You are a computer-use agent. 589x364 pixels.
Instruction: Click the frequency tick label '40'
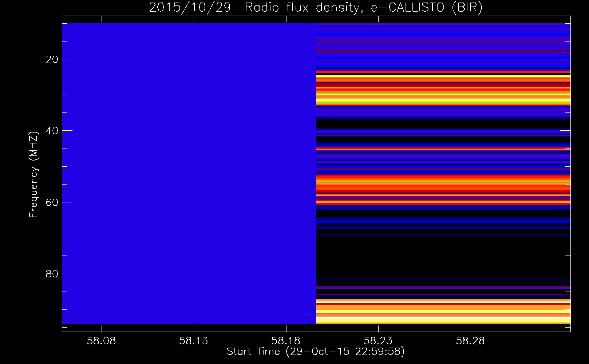[x=52, y=131]
